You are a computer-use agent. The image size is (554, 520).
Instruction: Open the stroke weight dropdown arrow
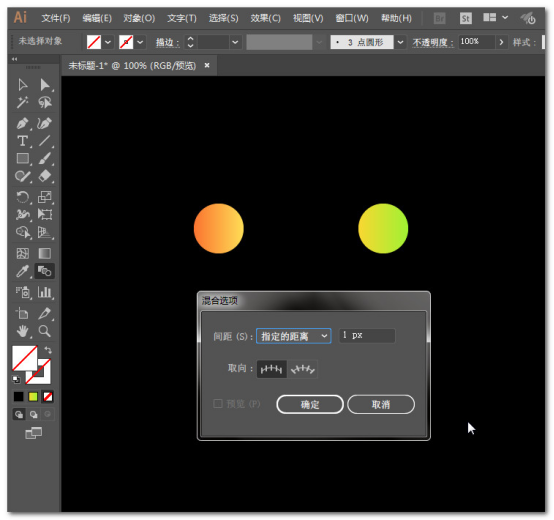click(x=235, y=42)
